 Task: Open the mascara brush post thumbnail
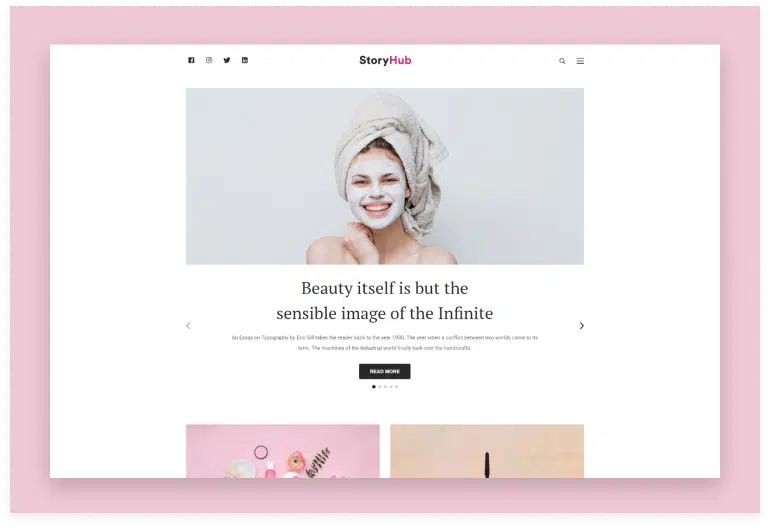click(x=487, y=451)
